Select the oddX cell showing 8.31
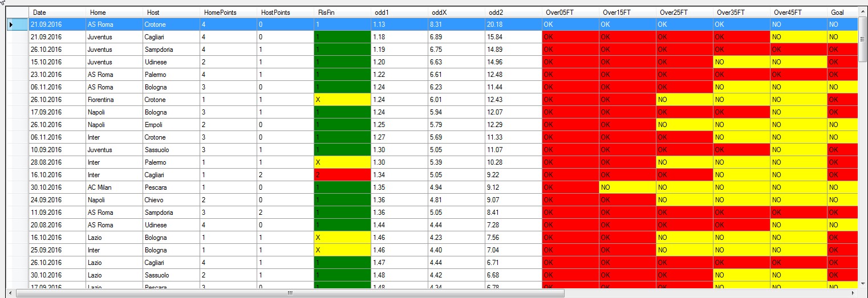 click(x=456, y=25)
